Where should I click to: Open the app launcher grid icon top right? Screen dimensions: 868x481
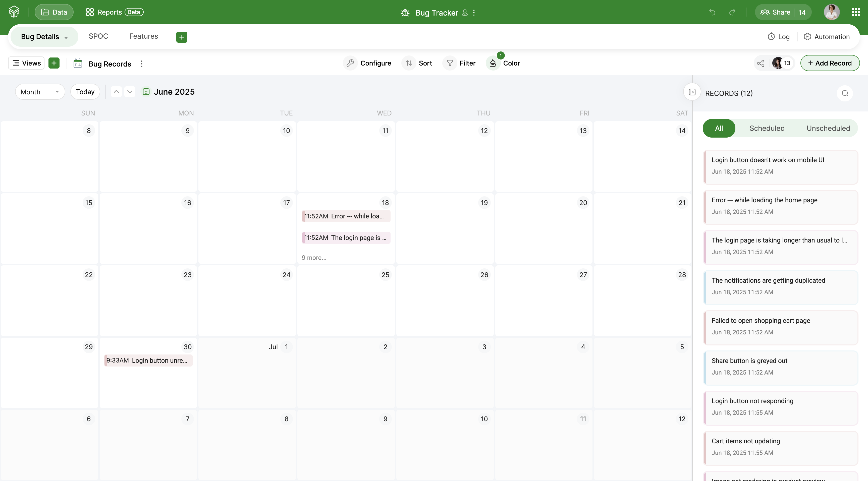(855, 12)
